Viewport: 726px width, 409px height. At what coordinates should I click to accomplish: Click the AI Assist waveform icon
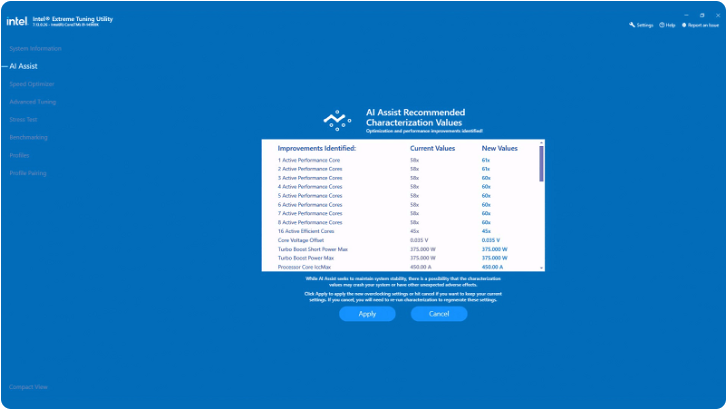(x=337, y=120)
